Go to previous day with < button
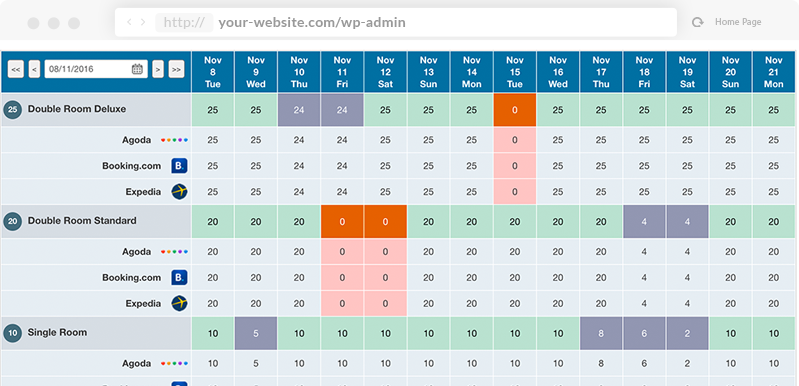799x386 pixels. [34, 69]
